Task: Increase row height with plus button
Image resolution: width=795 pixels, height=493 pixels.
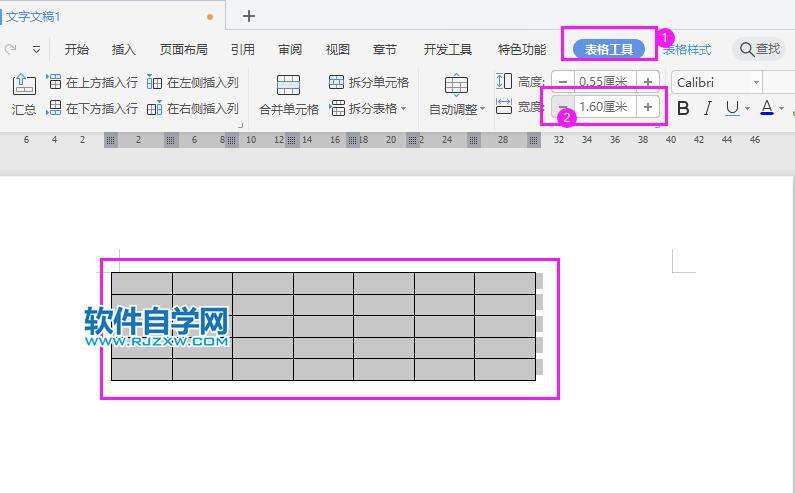Action: tap(647, 81)
